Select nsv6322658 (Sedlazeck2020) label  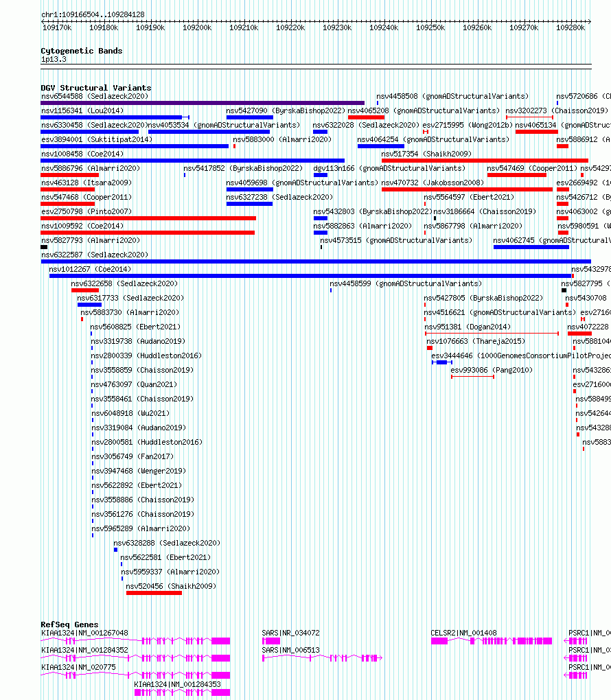[x=124, y=284]
